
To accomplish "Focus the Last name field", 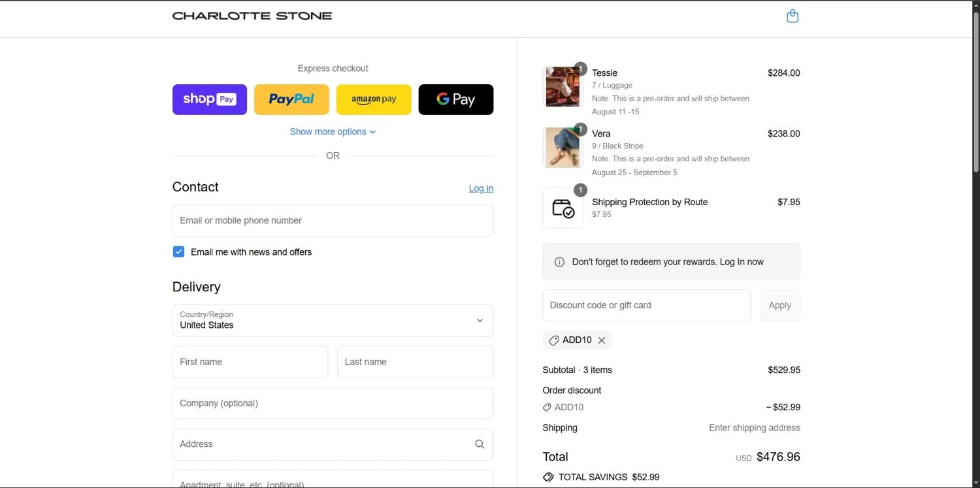I will click(415, 362).
